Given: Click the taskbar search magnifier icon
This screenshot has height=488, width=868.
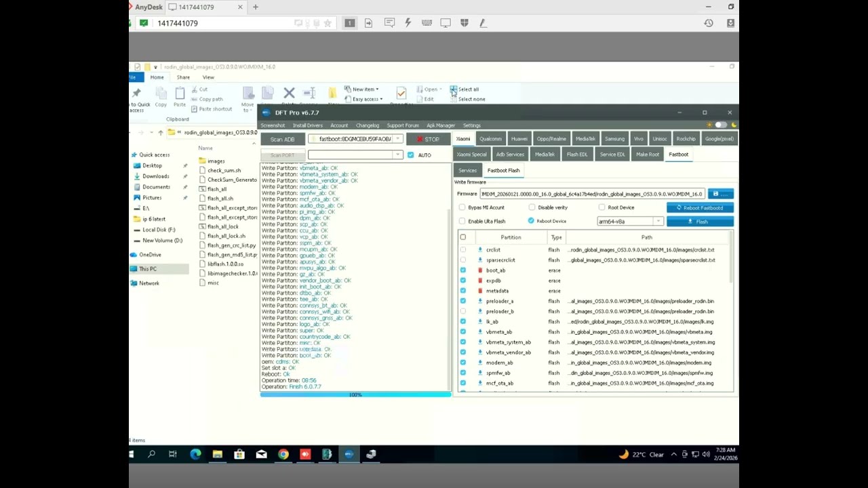Looking at the screenshot, I should pyautogui.click(x=151, y=454).
